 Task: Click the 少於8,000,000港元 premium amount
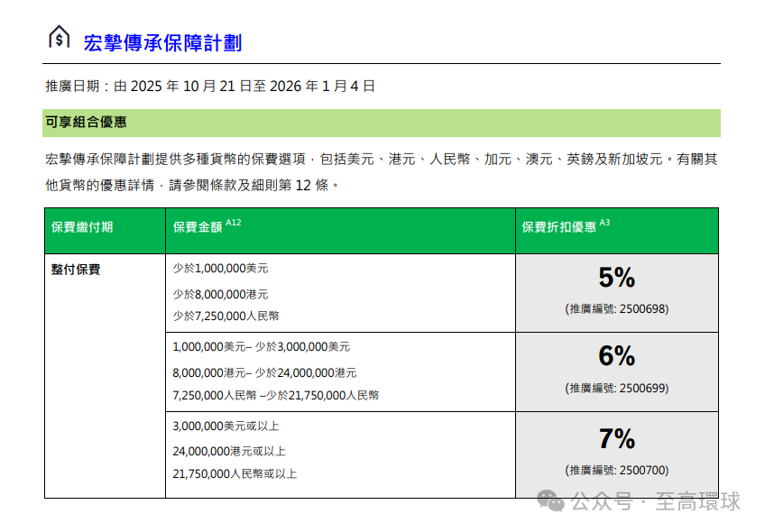click(220, 293)
